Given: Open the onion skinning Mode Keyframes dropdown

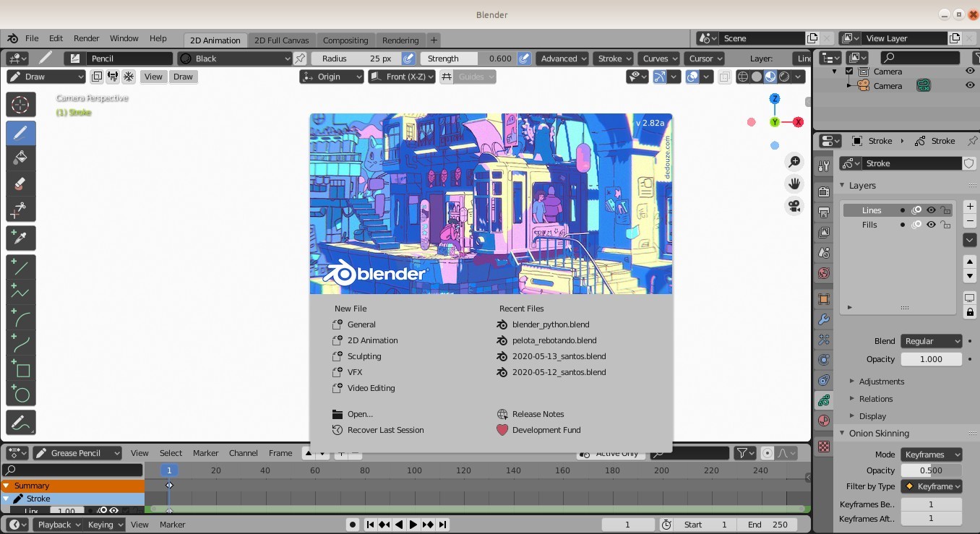Looking at the screenshot, I should coord(931,455).
